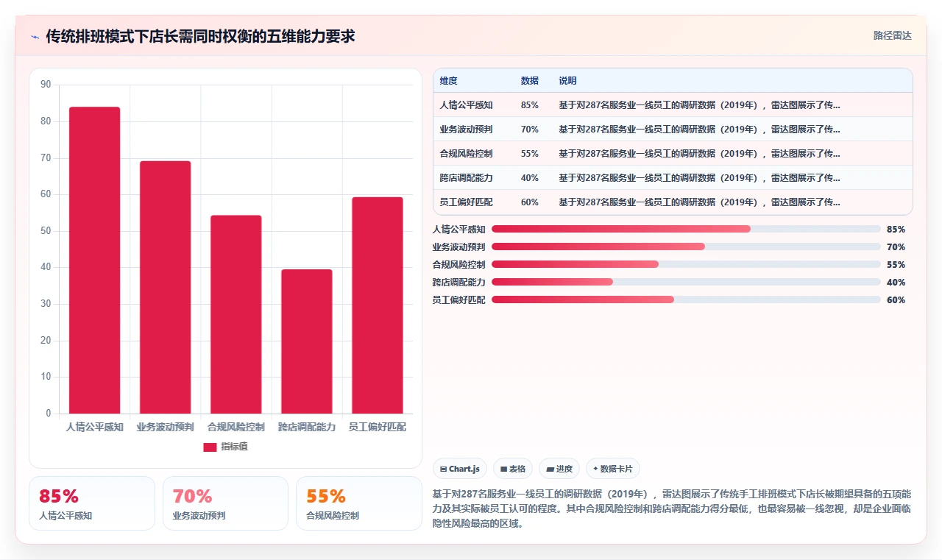The image size is (942, 560).
Task: Click the 55% value in table
Action: click(x=530, y=154)
